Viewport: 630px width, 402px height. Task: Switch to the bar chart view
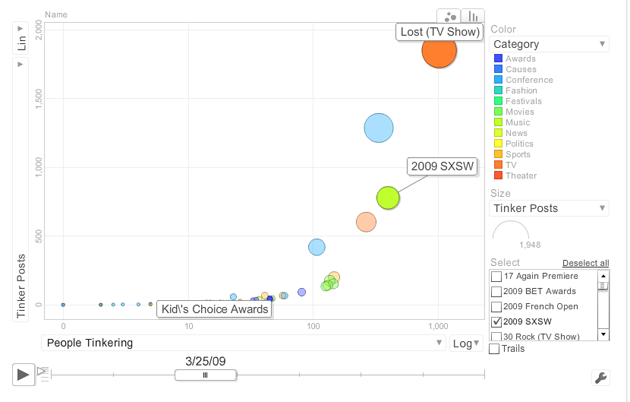[472, 16]
